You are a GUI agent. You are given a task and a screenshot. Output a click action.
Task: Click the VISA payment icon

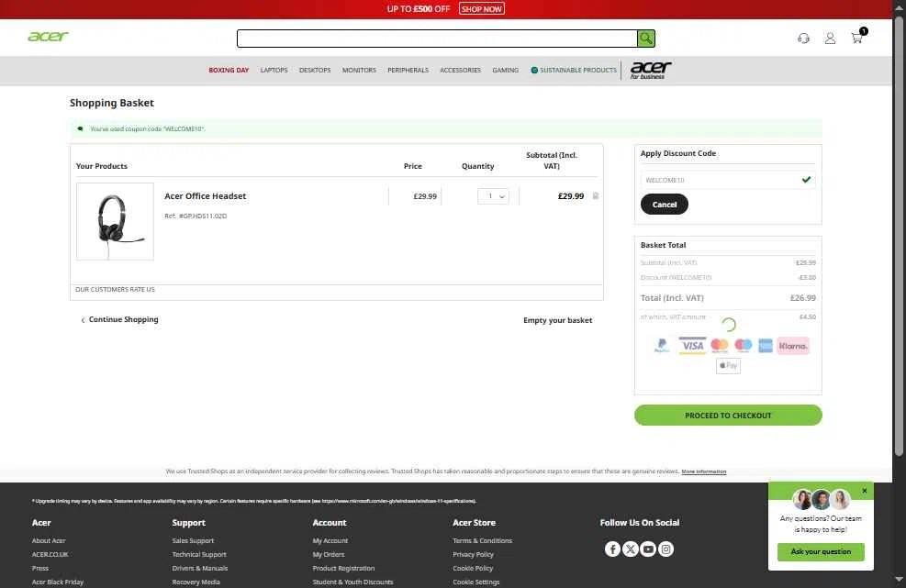(691, 346)
